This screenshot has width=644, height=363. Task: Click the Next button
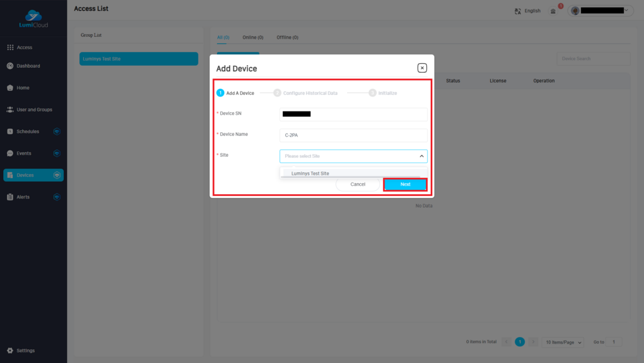pos(405,184)
